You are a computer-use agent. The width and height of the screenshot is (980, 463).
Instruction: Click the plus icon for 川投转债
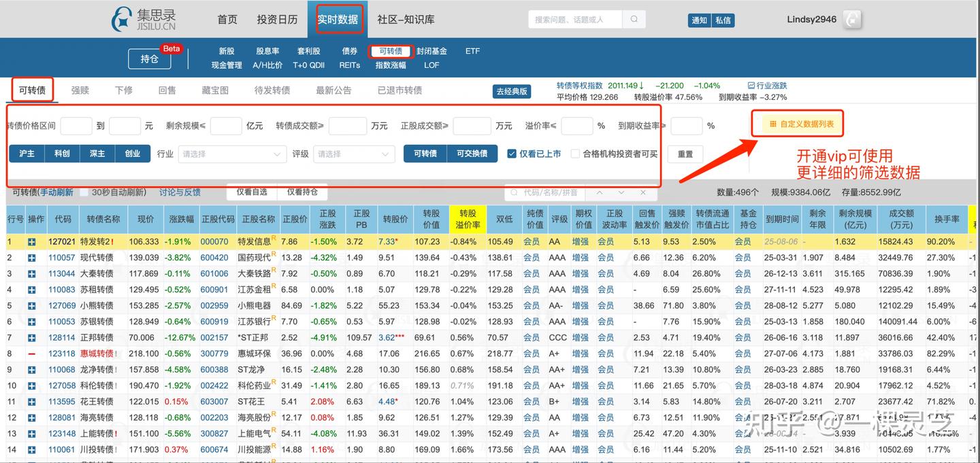pos(32,449)
